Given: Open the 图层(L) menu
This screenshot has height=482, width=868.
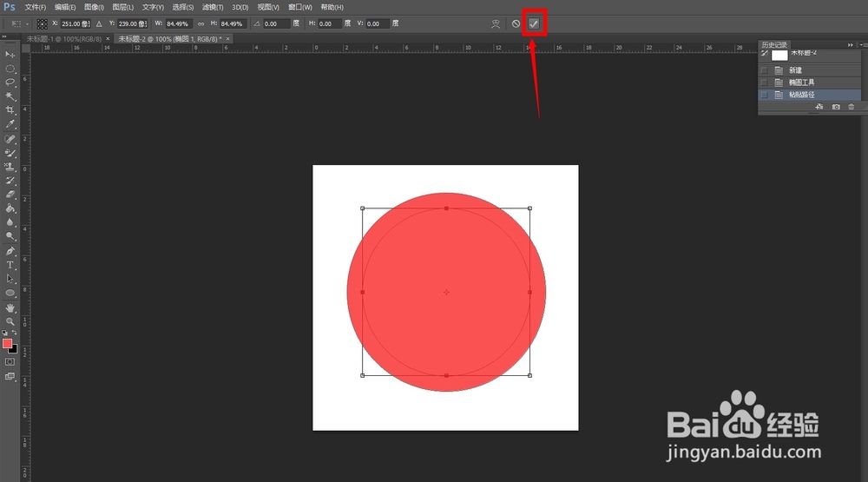Looking at the screenshot, I should point(123,7).
